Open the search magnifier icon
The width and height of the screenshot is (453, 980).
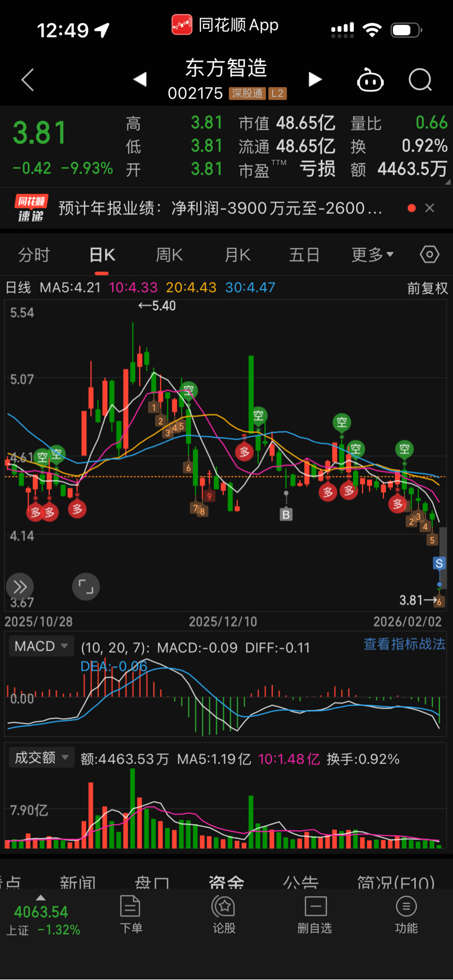click(421, 80)
